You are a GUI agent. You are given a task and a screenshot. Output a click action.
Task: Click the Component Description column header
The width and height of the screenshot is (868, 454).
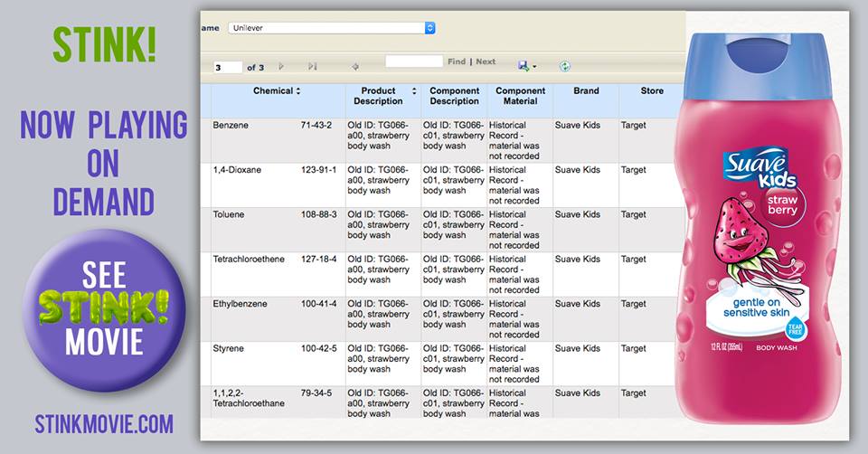(455, 96)
